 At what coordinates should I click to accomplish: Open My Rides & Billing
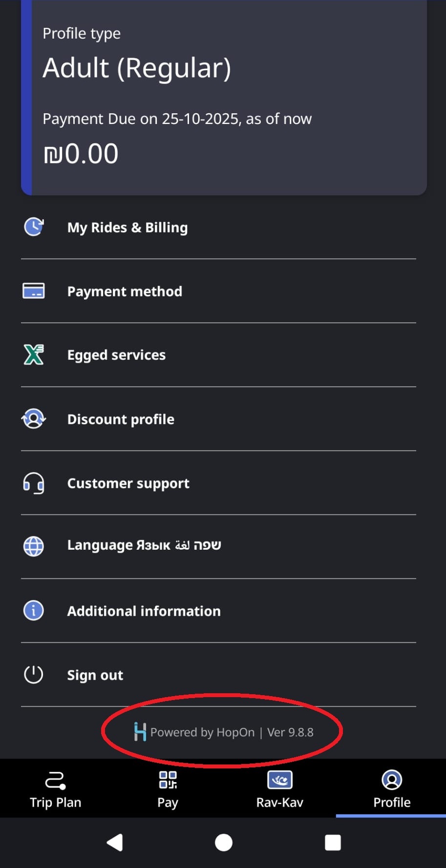127,227
